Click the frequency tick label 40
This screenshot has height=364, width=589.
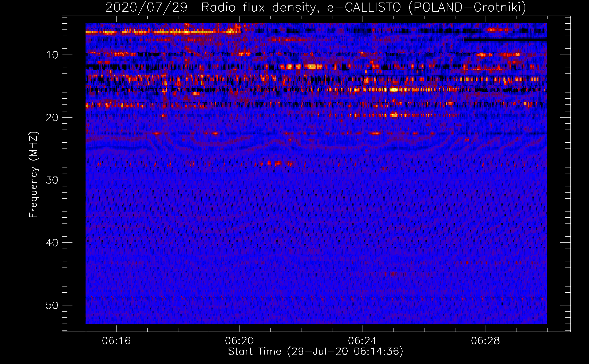(52, 243)
